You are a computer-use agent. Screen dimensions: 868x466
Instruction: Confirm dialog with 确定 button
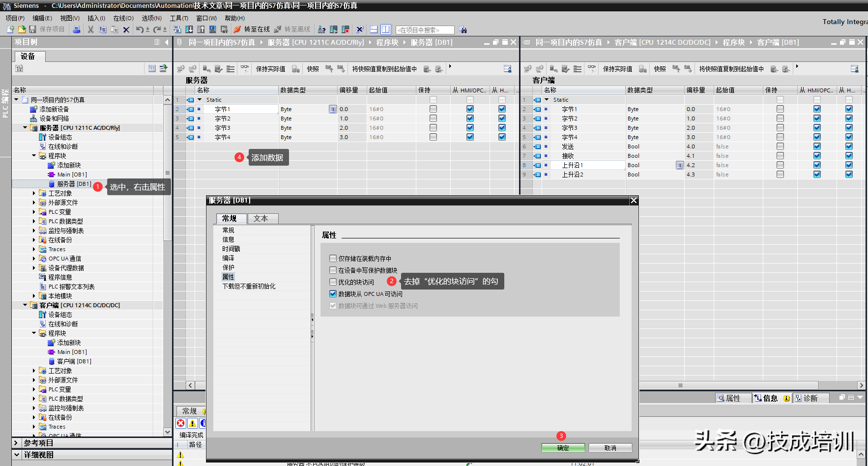coord(563,448)
